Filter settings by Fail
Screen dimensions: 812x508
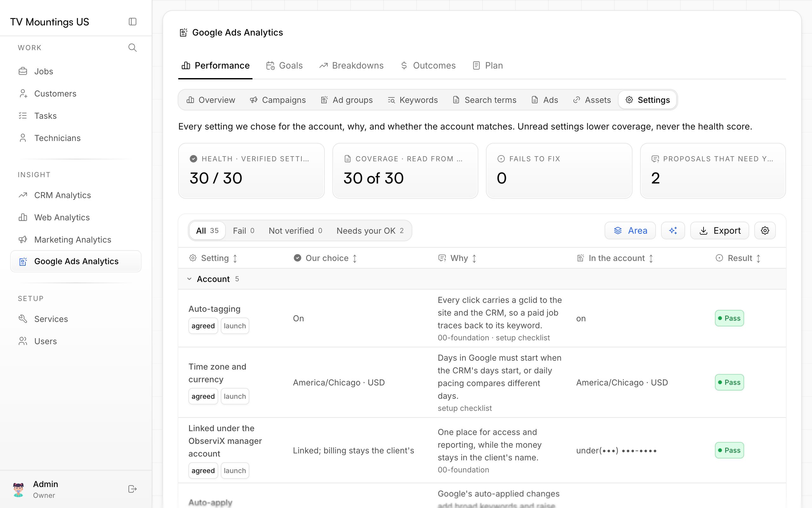pyautogui.click(x=244, y=231)
